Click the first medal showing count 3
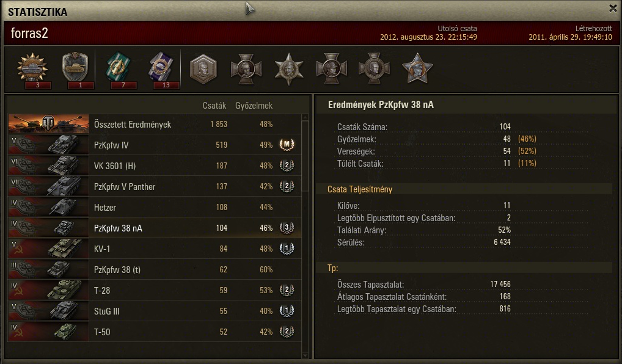Screen dimensions: 622x364 click(32, 70)
